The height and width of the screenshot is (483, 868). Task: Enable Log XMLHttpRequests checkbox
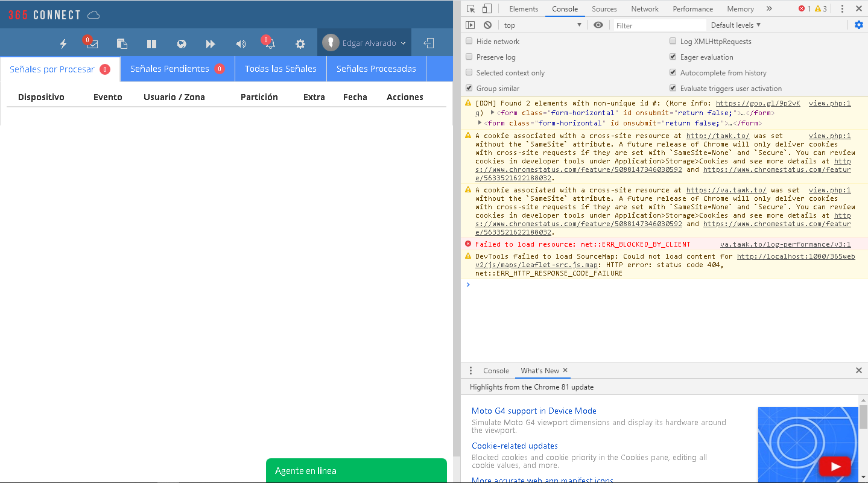tap(673, 41)
